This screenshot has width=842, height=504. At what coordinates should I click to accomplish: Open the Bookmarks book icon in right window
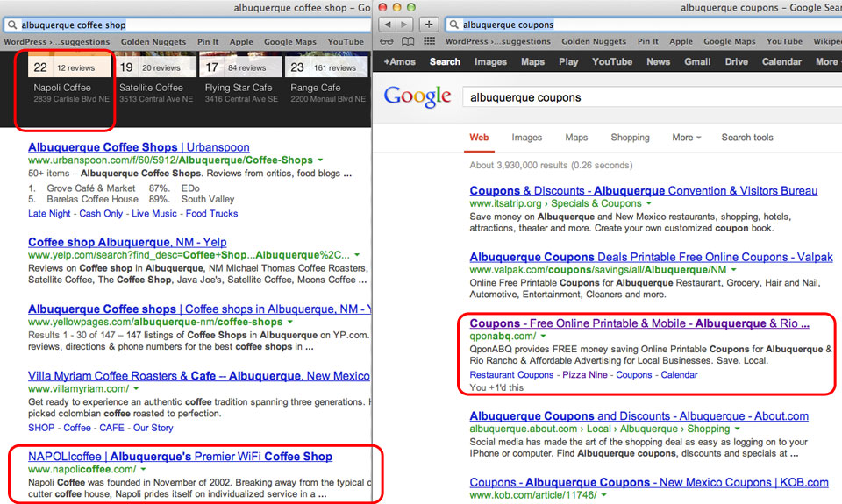pos(408,41)
